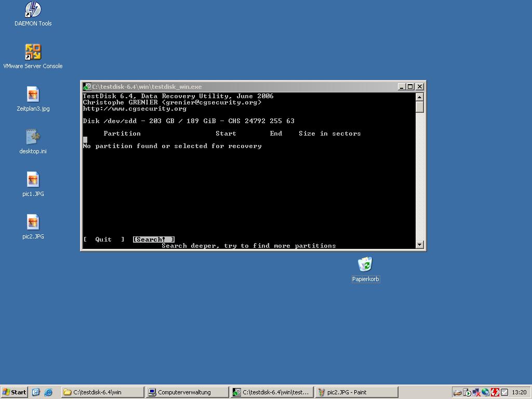Click the gray checkmark tray icon
Image resolution: width=532 pixels, height=399 pixels.
pos(504,393)
